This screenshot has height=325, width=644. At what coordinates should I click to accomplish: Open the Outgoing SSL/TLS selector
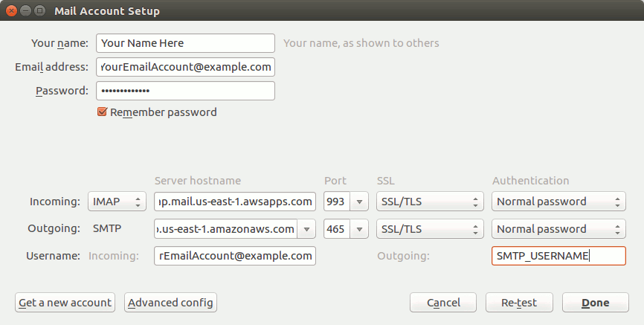pos(430,229)
